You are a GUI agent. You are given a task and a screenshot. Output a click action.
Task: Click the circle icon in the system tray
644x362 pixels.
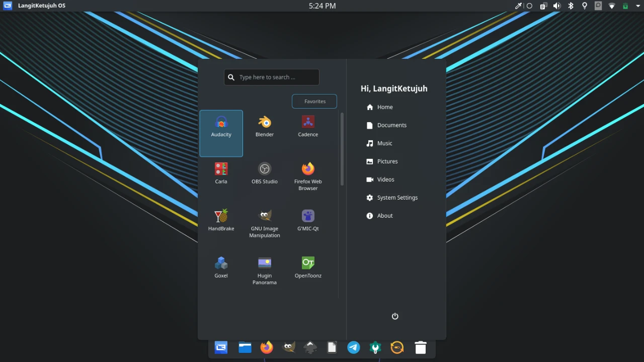pos(529,6)
